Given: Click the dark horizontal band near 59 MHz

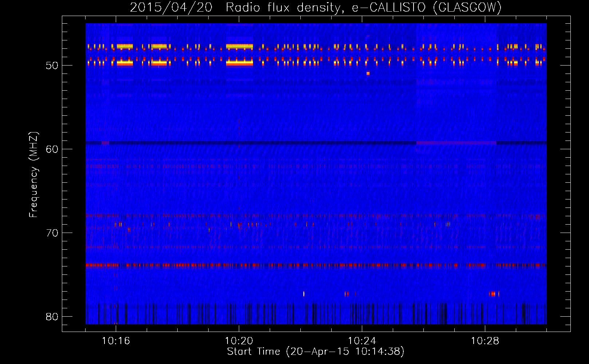Looking at the screenshot, I should coord(316,143).
